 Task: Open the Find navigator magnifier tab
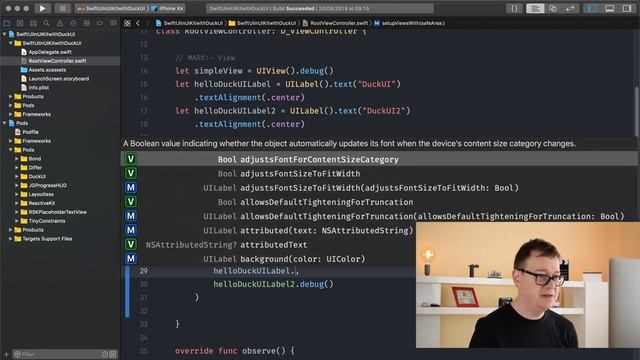[47, 23]
